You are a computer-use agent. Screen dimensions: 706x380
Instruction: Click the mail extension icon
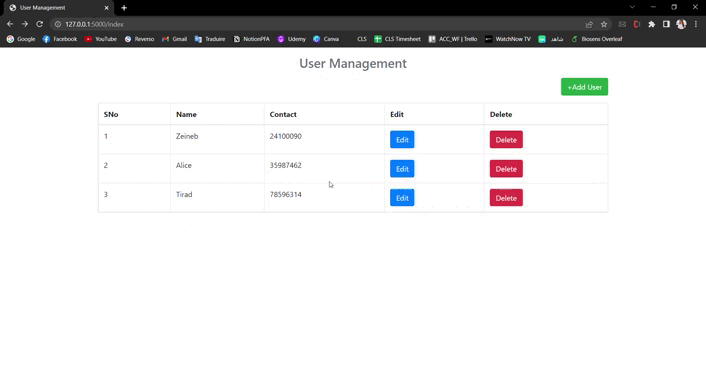tap(622, 24)
